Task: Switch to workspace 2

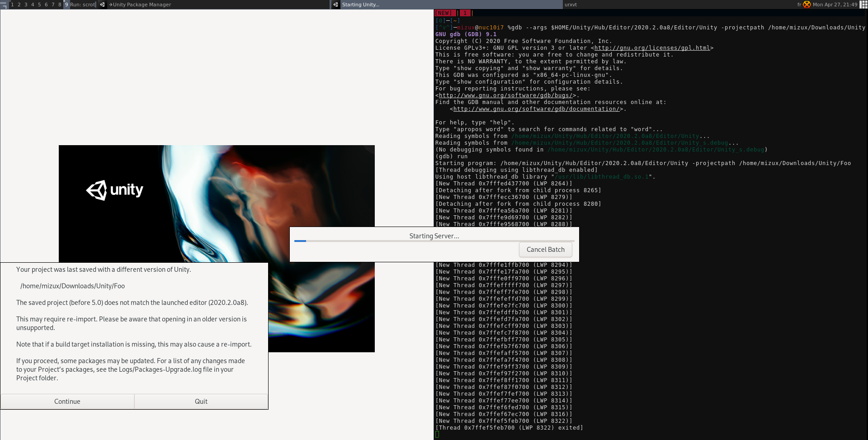Action: click(x=19, y=5)
